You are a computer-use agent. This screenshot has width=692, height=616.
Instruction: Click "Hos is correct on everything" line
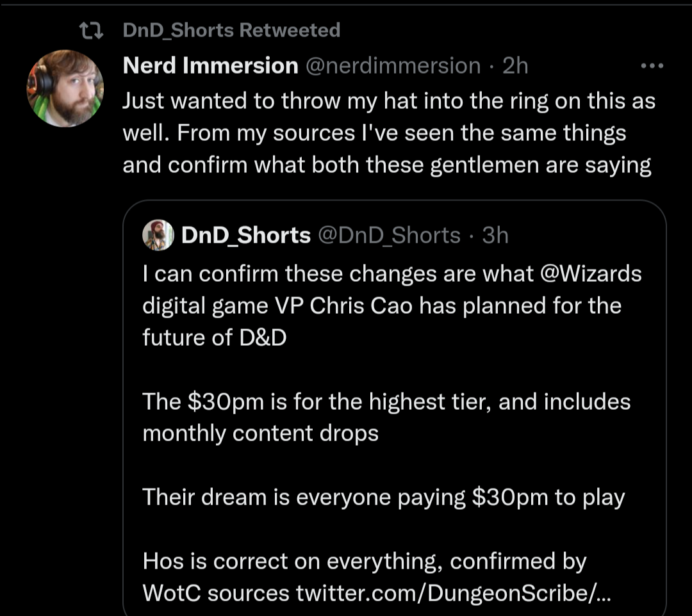point(364,562)
